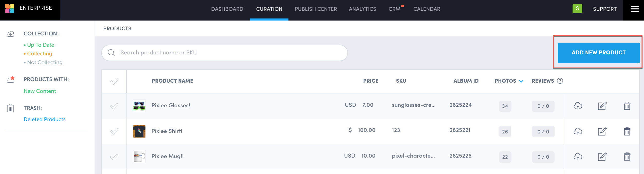Viewport: 644px width, 174px height.
Task: Click the trash icon for Pixlee Glasses
Action: coord(627,106)
